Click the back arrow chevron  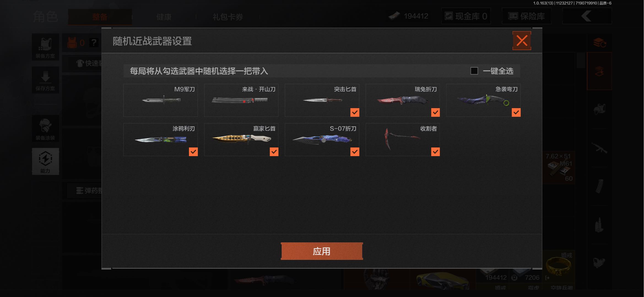[x=587, y=16]
